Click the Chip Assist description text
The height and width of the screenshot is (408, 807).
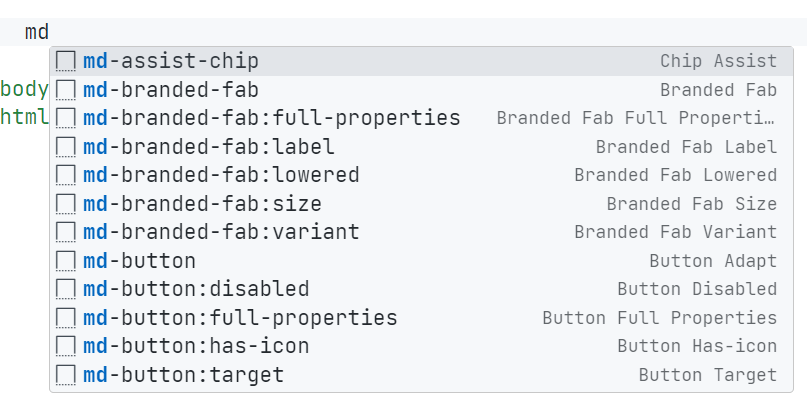(x=718, y=61)
